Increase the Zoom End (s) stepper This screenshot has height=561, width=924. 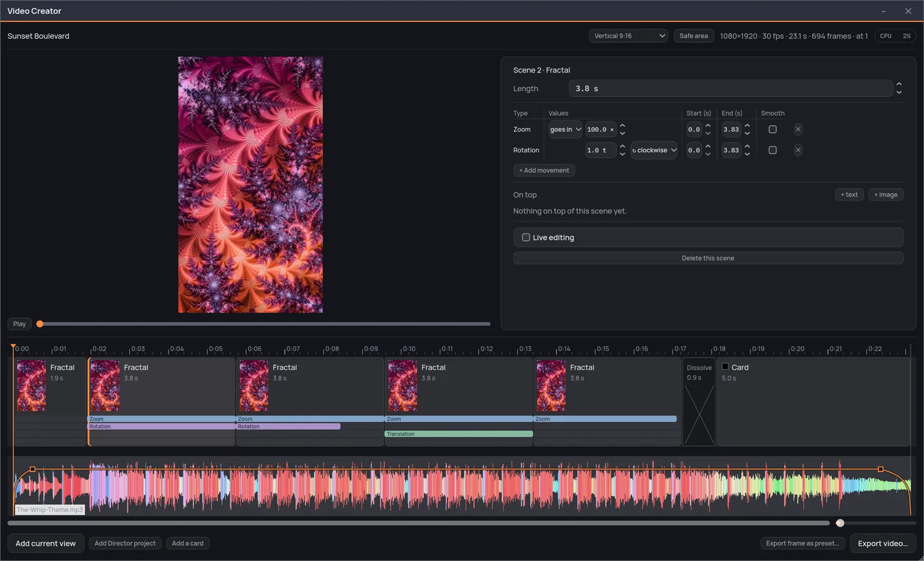click(x=747, y=126)
